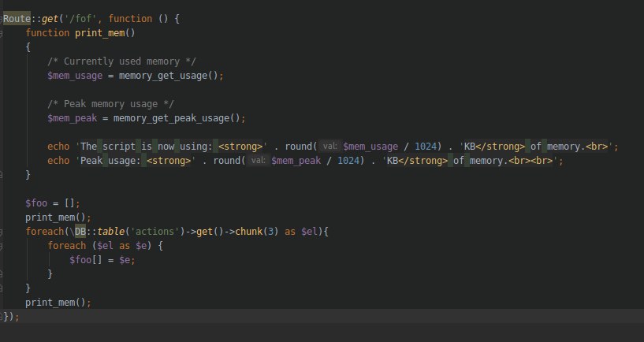Screen dimensions: 644x342
Task: Click the $foo = [] assignment variable
Action: click(x=36, y=203)
